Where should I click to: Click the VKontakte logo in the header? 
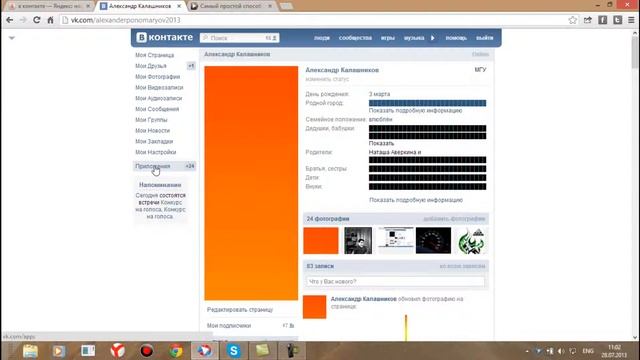point(165,38)
